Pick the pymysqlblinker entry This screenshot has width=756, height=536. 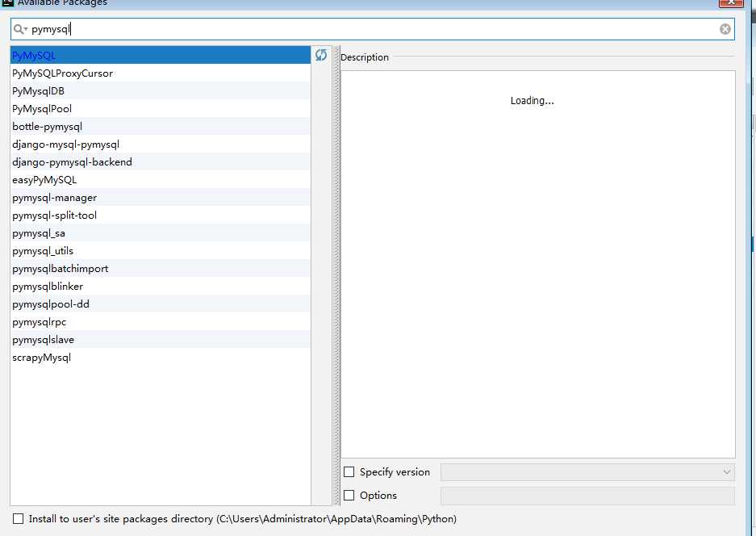tap(160, 286)
